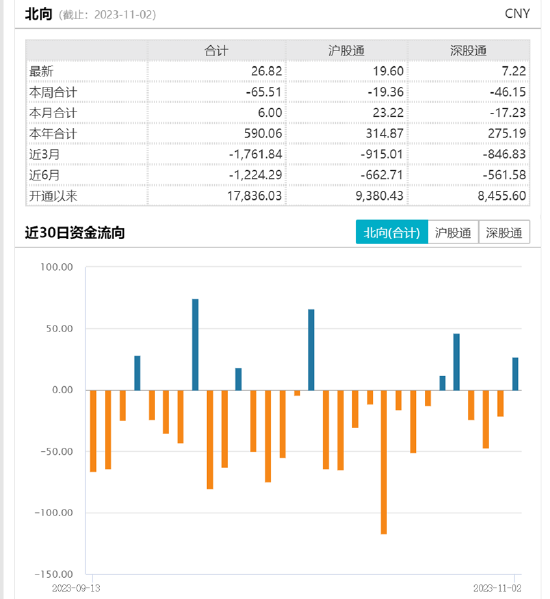Click the 100.00 y-axis label
The height and width of the screenshot is (599, 550).
[x=57, y=267]
